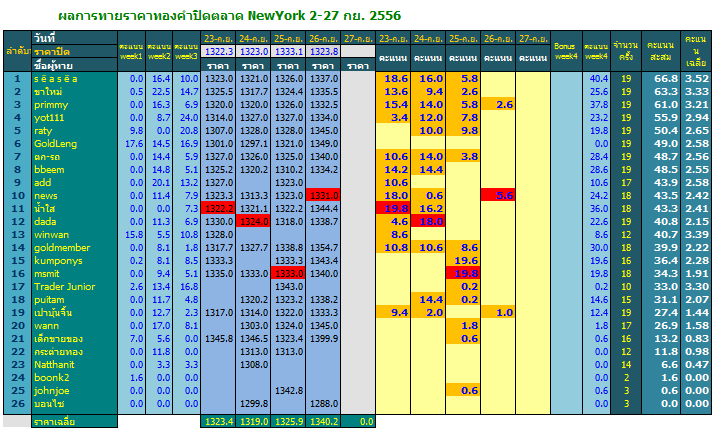
Task: Select closing price cell 1323.8
Action: click(x=323, y=51)
